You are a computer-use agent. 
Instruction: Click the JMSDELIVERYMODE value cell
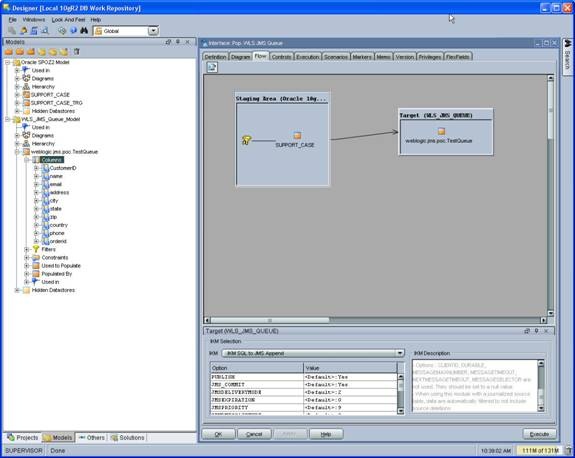350,392
